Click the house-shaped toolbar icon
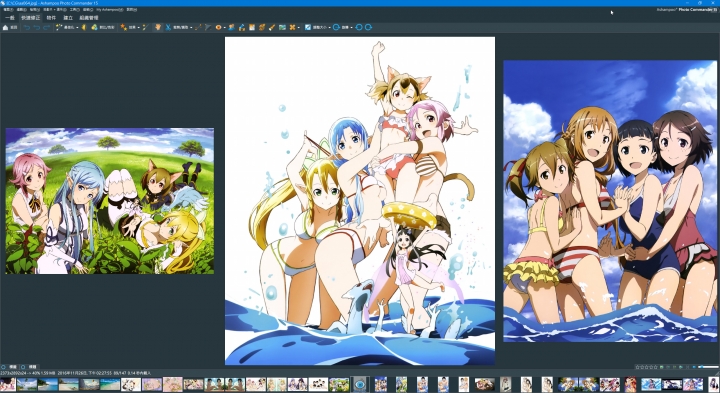The height and width of the screenshot is (393, 720). pyautogui.click(x=242, y=28)
